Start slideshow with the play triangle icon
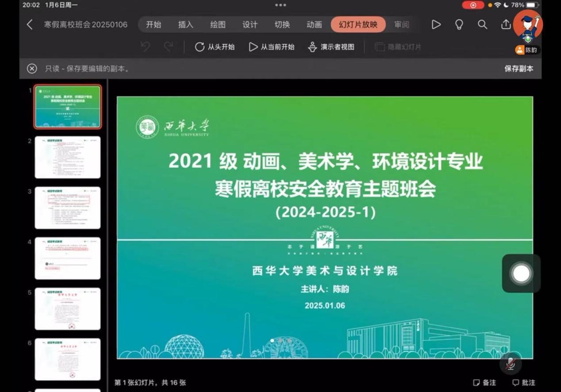The width and height of the screenshot is (561, 392). pos(436,25)
